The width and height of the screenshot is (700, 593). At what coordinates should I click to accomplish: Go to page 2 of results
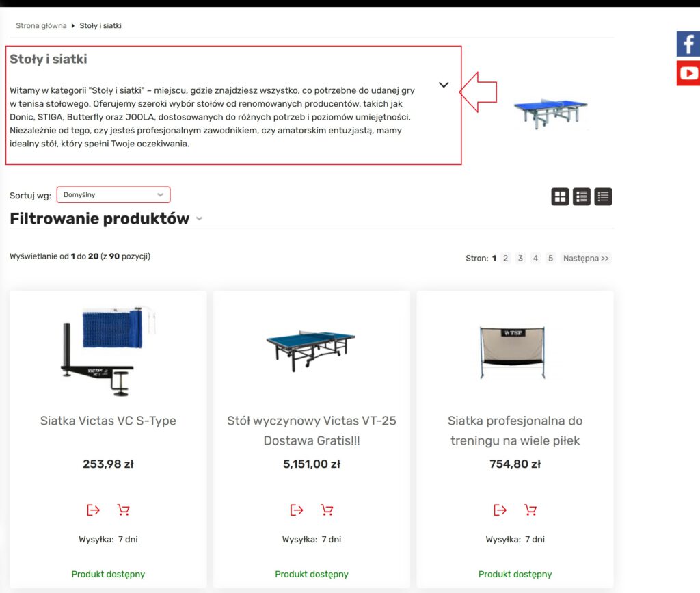(x=505, y=258)
